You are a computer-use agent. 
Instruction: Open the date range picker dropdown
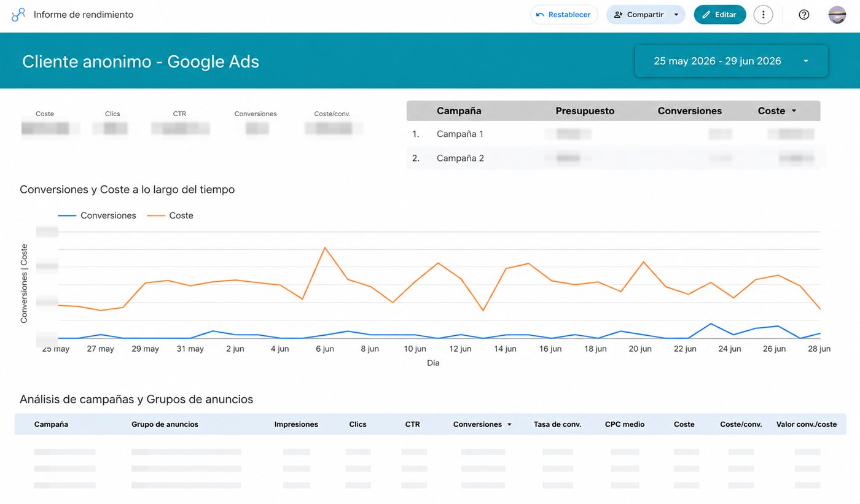[731, 61]
